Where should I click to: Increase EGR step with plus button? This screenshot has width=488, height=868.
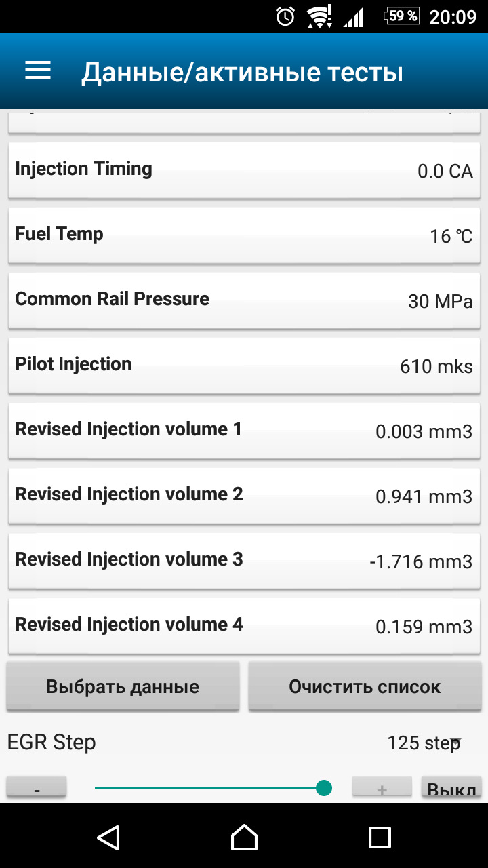click(382, 789)
